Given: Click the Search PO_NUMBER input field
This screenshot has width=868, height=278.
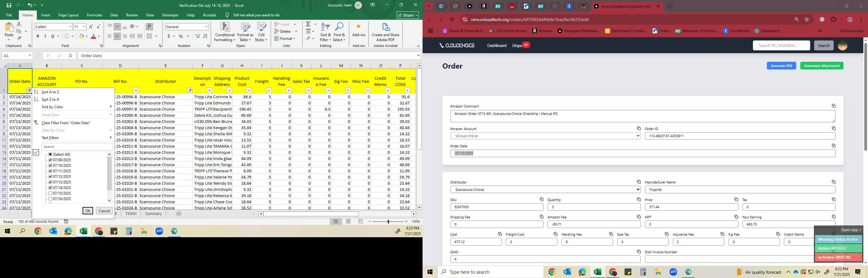Looking at the screenshot, I should (781, 45).
